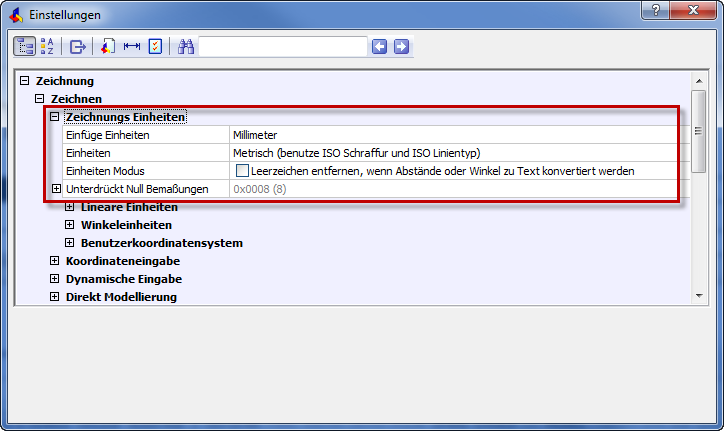Expand the Lineare Einheiten node
Image resolution: width=724 pixels, height=431 pixels.
point(70,207)
